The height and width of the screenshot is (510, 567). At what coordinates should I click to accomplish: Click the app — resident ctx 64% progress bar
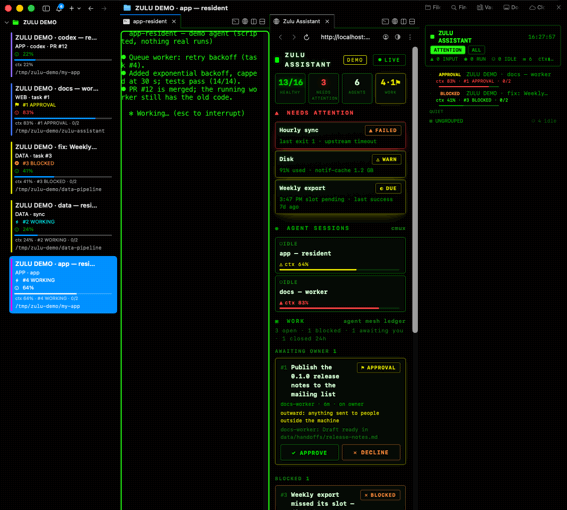[339, 270]
